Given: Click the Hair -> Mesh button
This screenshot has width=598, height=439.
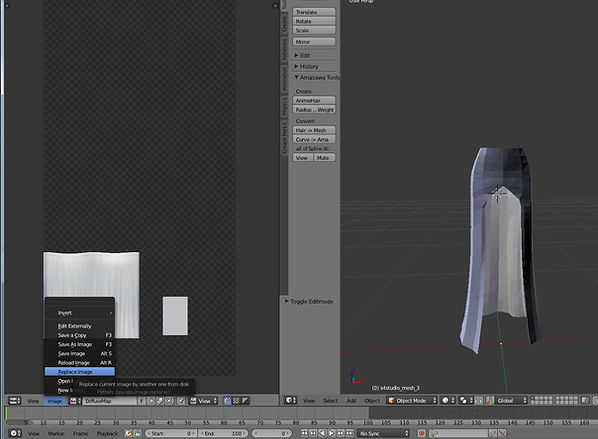Looking at the screenshot, I should pyautogui.click(x=314, y=130).
